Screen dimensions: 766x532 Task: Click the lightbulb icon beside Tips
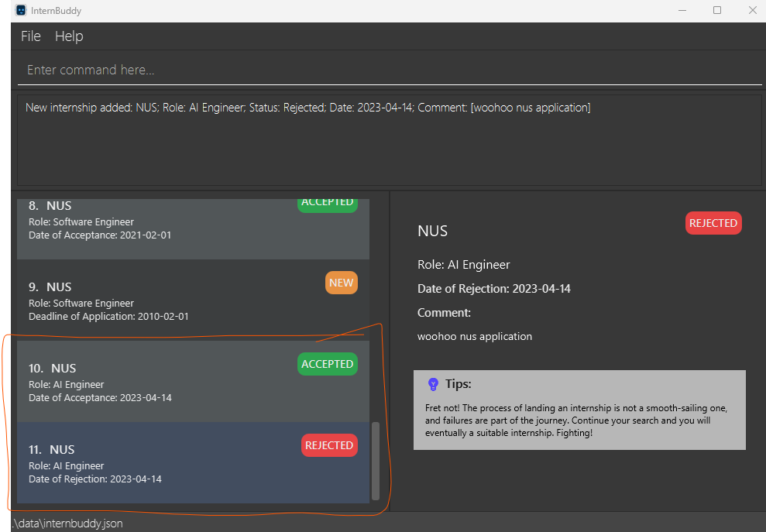click(x=433, y=384)
